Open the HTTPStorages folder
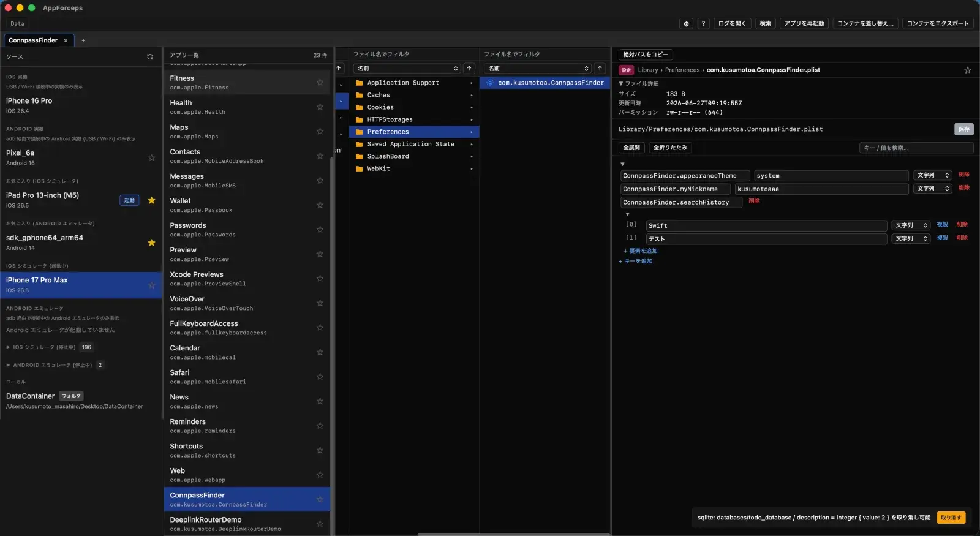The image size is (980, 536). point(414,119)
